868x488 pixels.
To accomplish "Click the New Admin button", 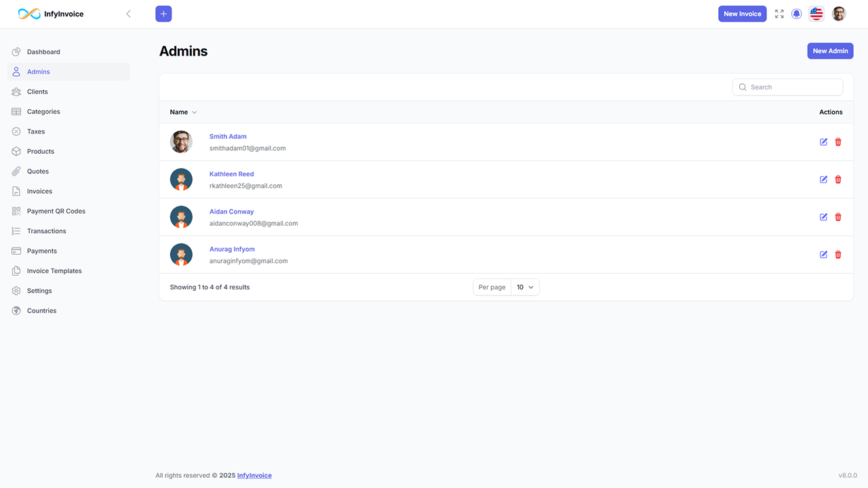I will pyautogui.click(x=830, y=51).
